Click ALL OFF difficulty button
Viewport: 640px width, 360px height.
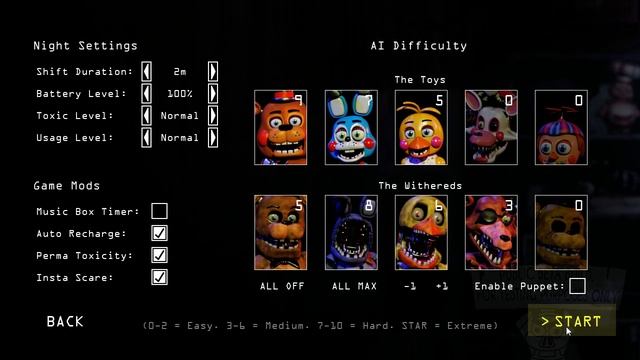[282, 287]
